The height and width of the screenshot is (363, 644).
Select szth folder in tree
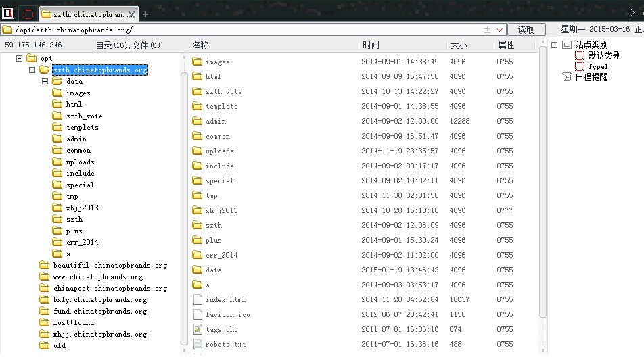(x=74, y=219)
